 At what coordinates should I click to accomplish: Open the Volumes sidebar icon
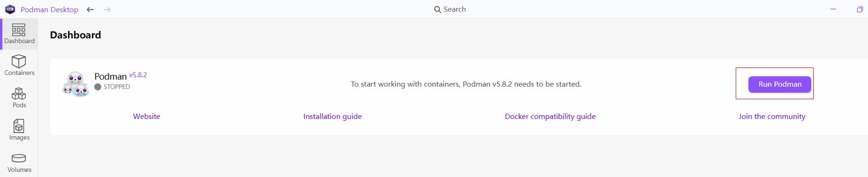coord(19,158)
